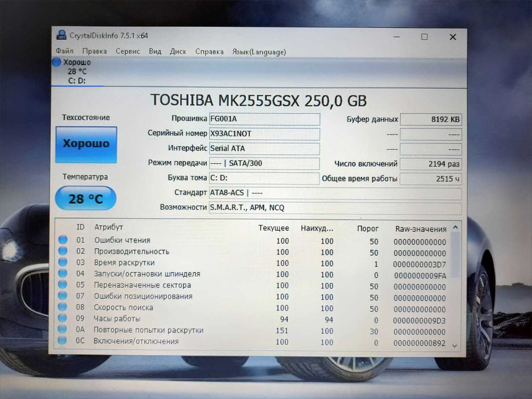
Task: Click status circle for 0C Включения/отключения
Action: (62, 340)
